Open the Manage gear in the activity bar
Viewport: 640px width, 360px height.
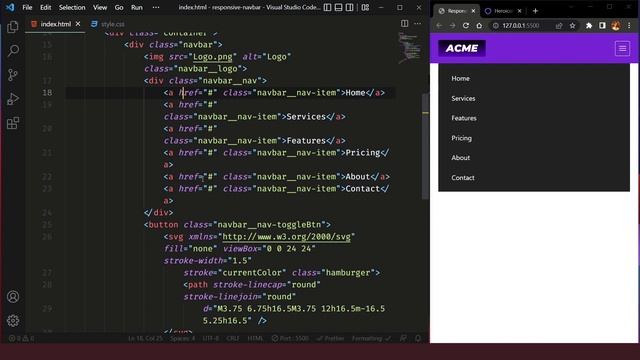(x=13, y=321)
